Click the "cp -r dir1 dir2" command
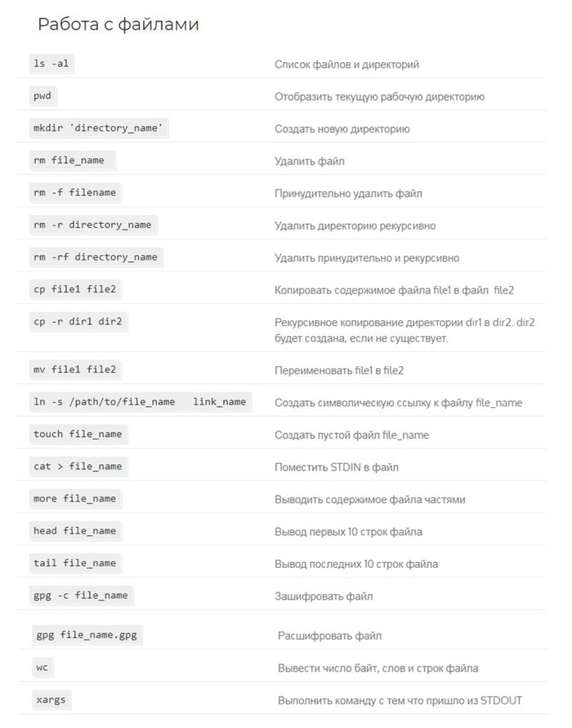Viewport: 572px width, 728px height. [x=78, y=322]
